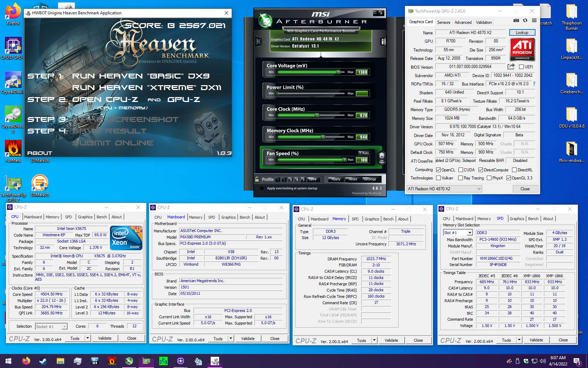Click the Afterburner Kombustor 'K' side button
The width and height of the screenshot is (588, 368).
point(259,42)
